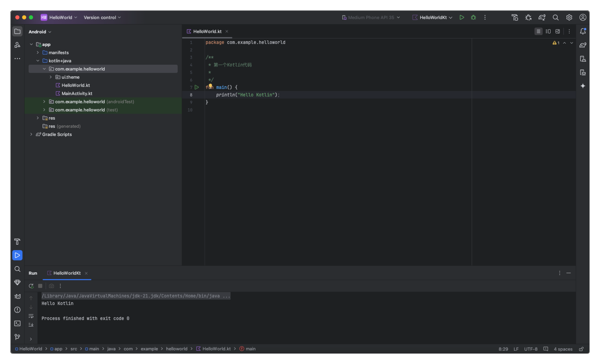Screen dimensions: 600x364
Task: Open App Quality Insights diamond icon
Action: point(17,283)
